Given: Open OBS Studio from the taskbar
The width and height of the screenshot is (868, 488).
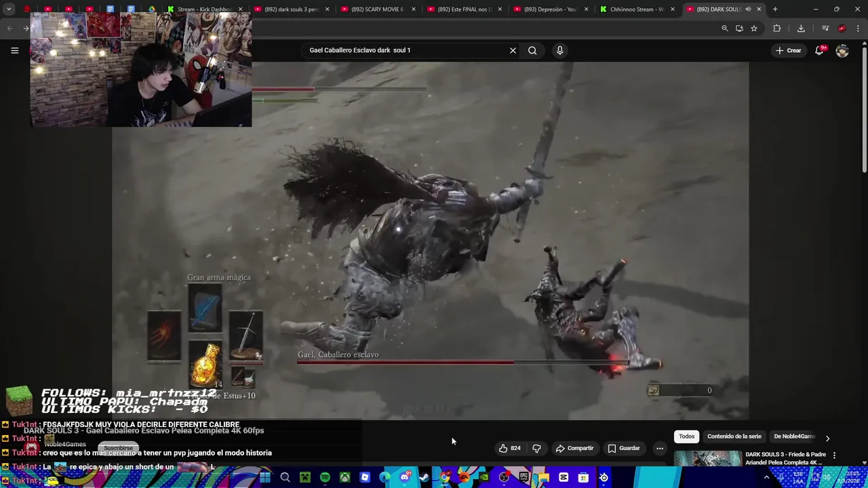Looking at the screenshot, I should click(503, 477).
